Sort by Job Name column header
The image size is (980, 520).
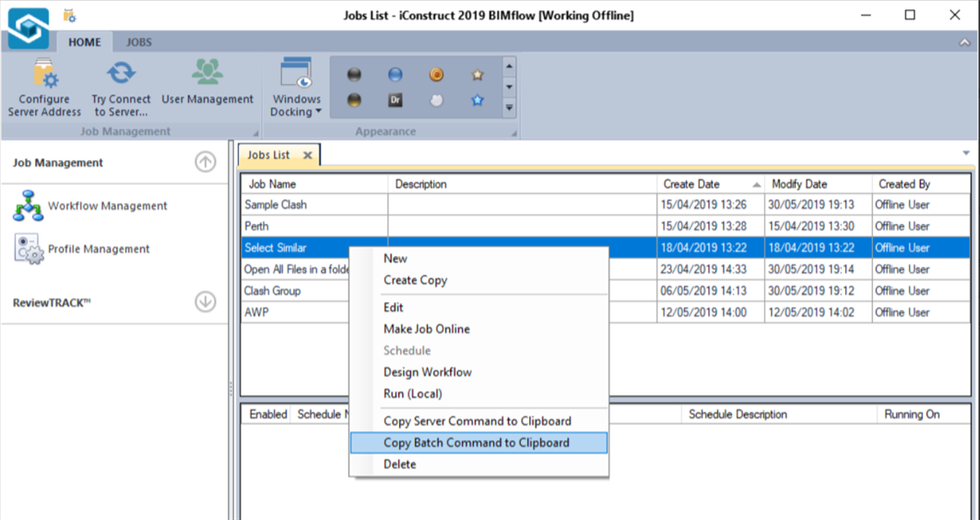point(315,183)
